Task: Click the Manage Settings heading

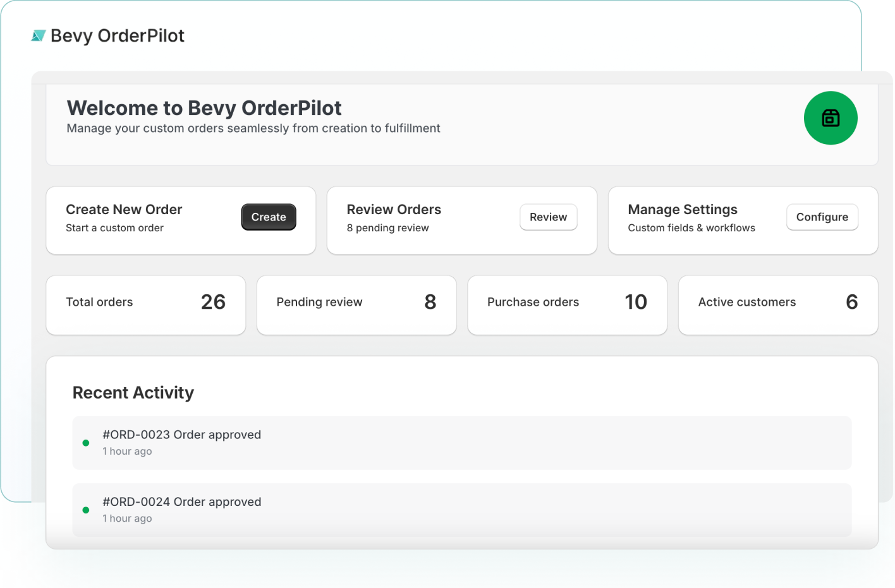Action: click(683, 210)
